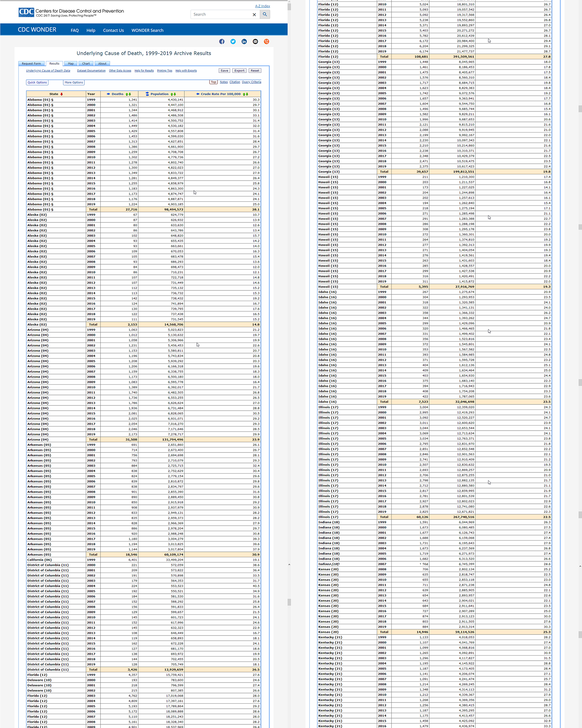Viewport: 582px width, 728px height.
Task: Switch to the Chart tab
Action: point(86,64)
